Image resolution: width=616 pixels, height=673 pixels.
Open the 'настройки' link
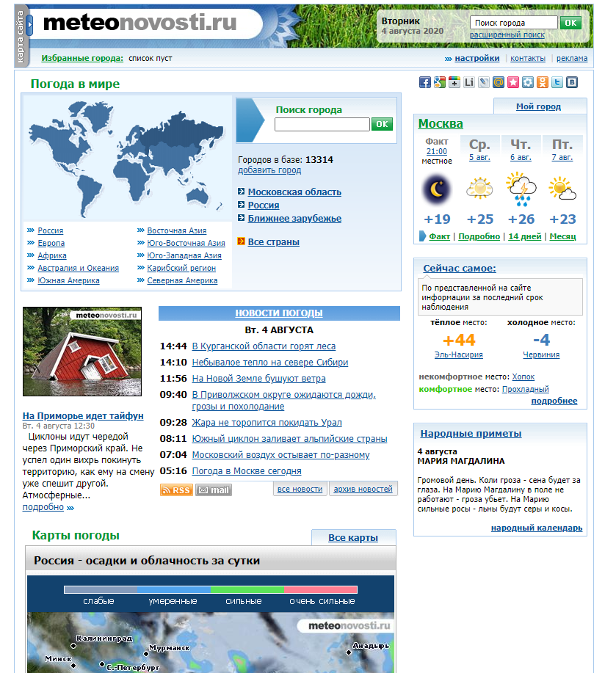[477, 59]
